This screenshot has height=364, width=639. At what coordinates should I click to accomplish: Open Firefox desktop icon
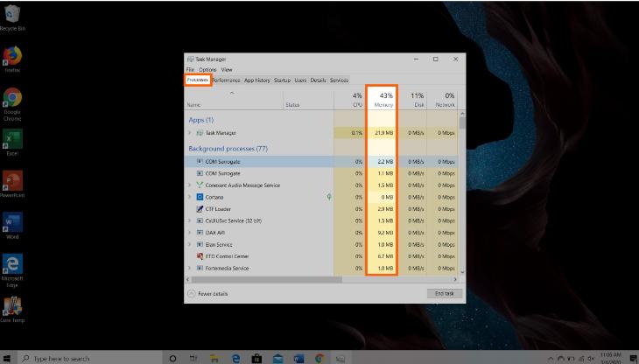pyautogui.click(x=12, y=57)
